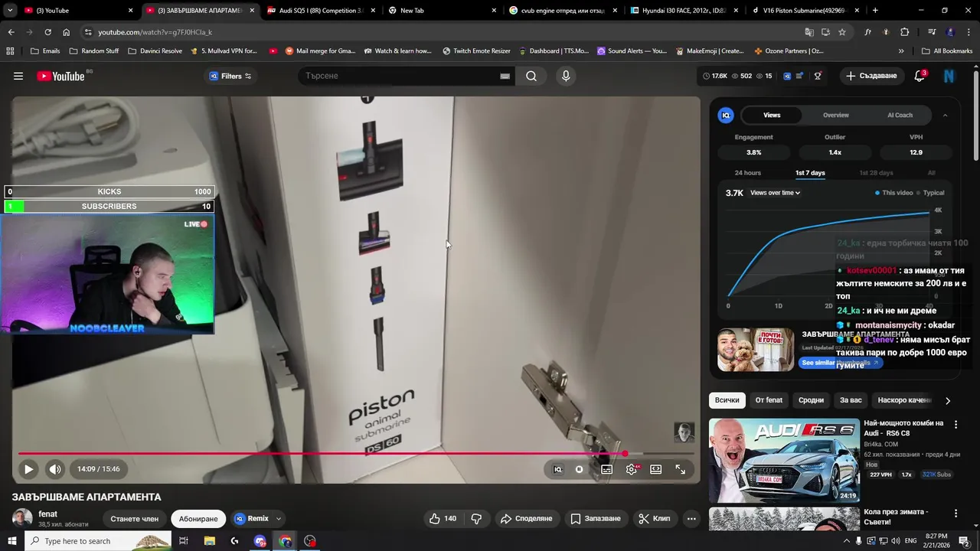Image resolution: width=980 pixels, height=551 pixels.
Task: Click the magnifier search button
Action: [x=531, y=76]
